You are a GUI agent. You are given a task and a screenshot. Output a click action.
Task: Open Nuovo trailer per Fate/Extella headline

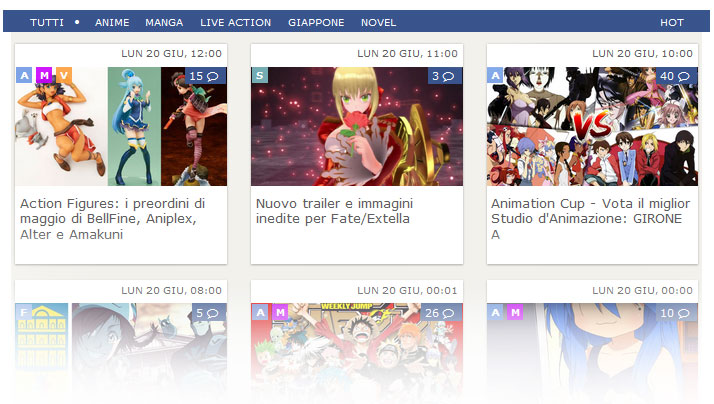click(334, 211)
